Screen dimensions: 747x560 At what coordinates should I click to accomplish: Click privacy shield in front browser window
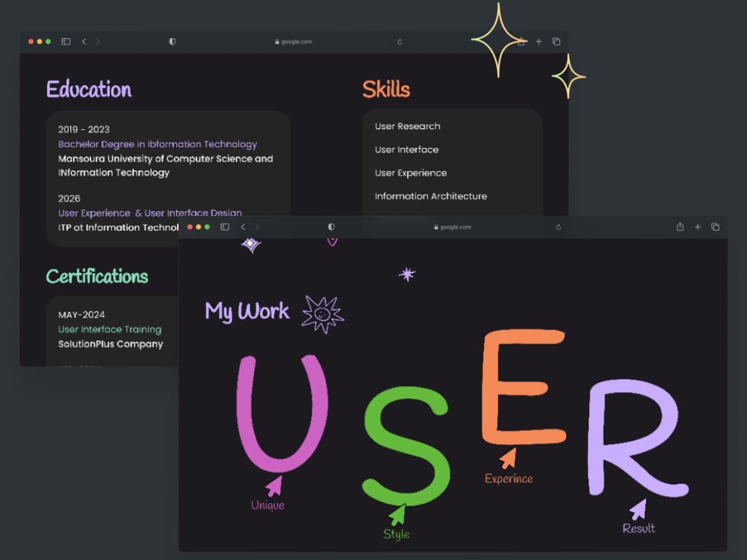[331, 227]
